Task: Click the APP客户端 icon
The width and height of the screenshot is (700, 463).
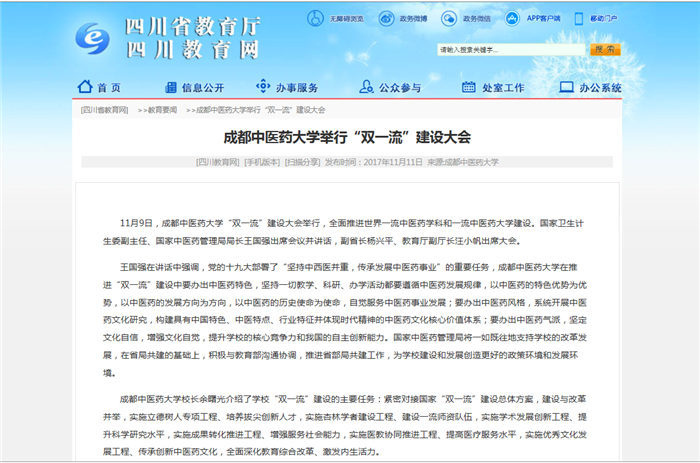Action: [x=512, y=18]
